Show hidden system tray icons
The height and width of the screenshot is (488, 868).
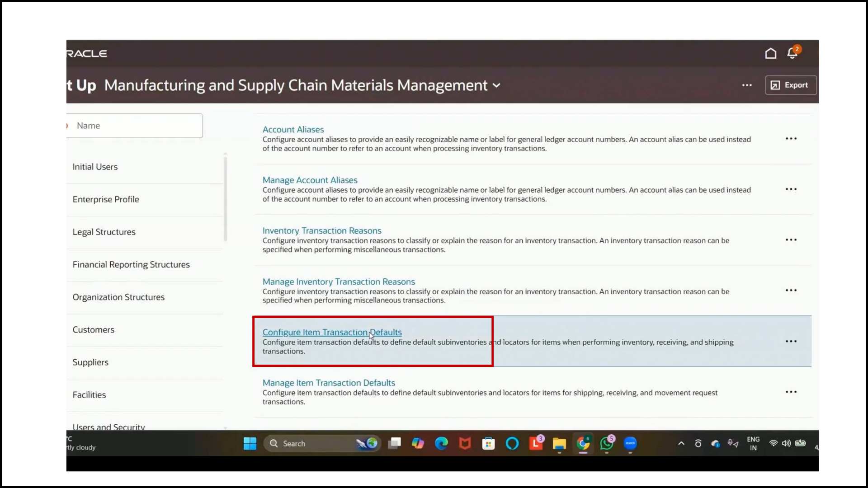coord(681,443)
